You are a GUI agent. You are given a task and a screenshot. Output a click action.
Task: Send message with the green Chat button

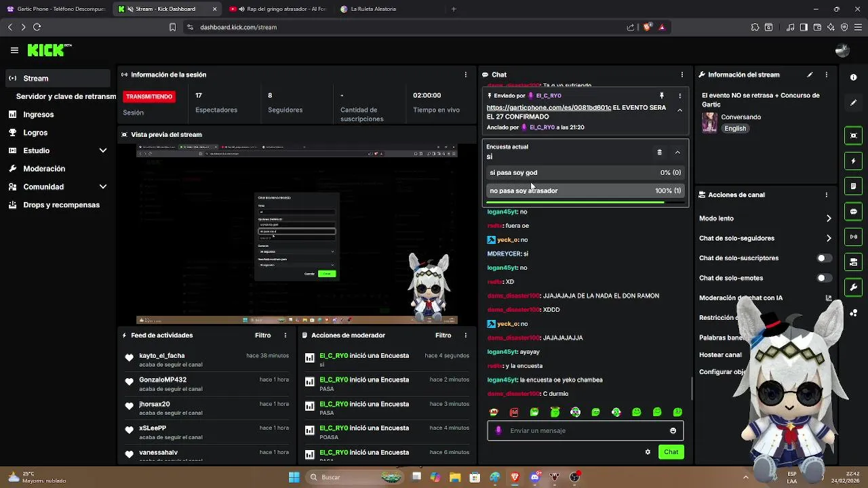tap(671, 452)
